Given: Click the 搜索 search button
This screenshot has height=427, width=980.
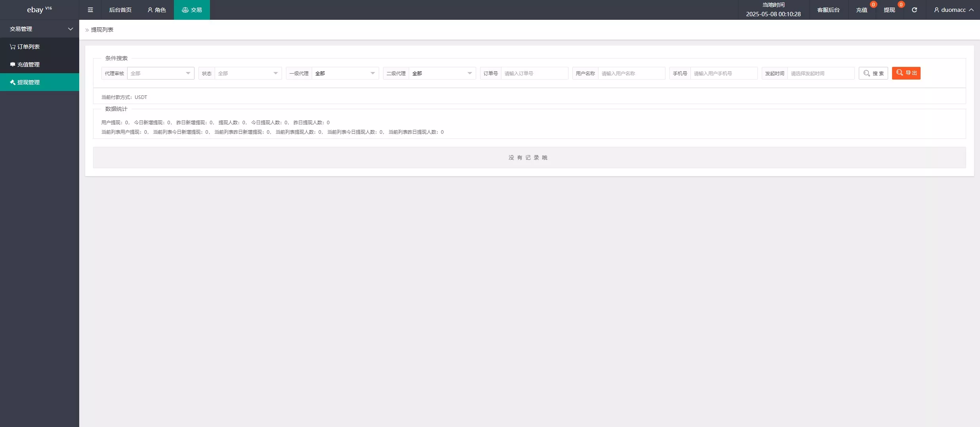Looking at the screenshot, I should 873,73.
